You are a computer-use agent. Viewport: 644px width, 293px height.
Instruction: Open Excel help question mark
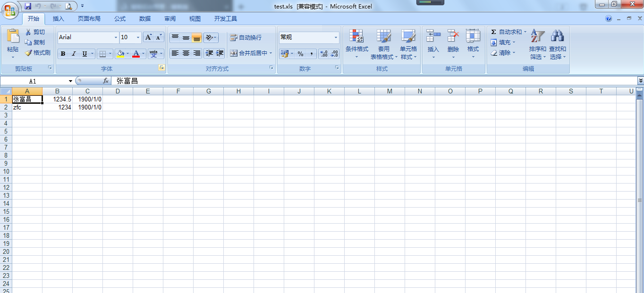[x=609, y=19]
